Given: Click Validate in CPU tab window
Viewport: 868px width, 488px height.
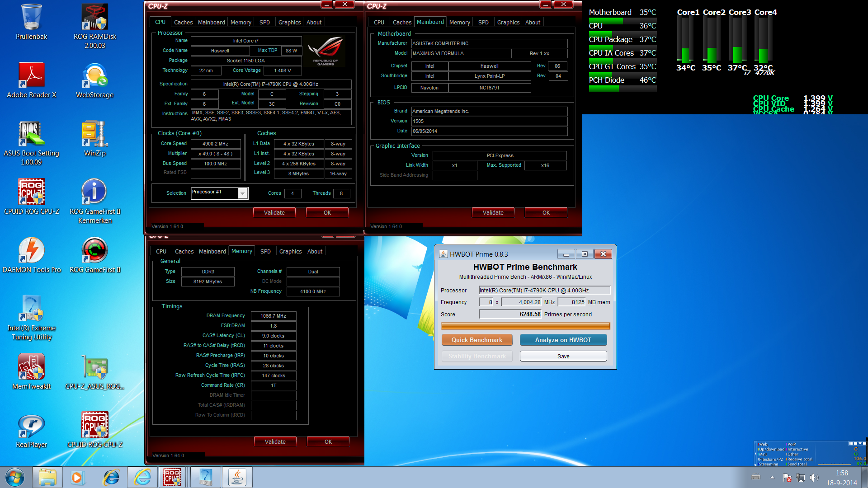Looking at the screenshot, I should coord(274,212).
